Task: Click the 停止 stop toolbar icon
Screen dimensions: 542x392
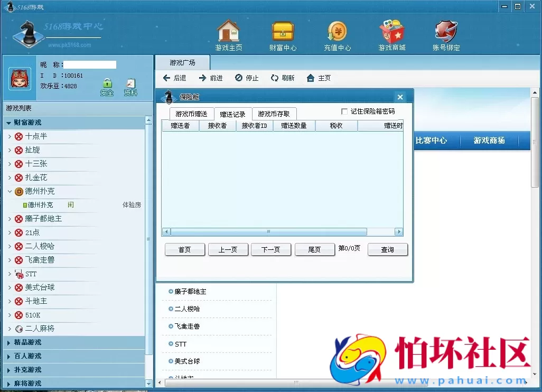Action: pos(239,78)
